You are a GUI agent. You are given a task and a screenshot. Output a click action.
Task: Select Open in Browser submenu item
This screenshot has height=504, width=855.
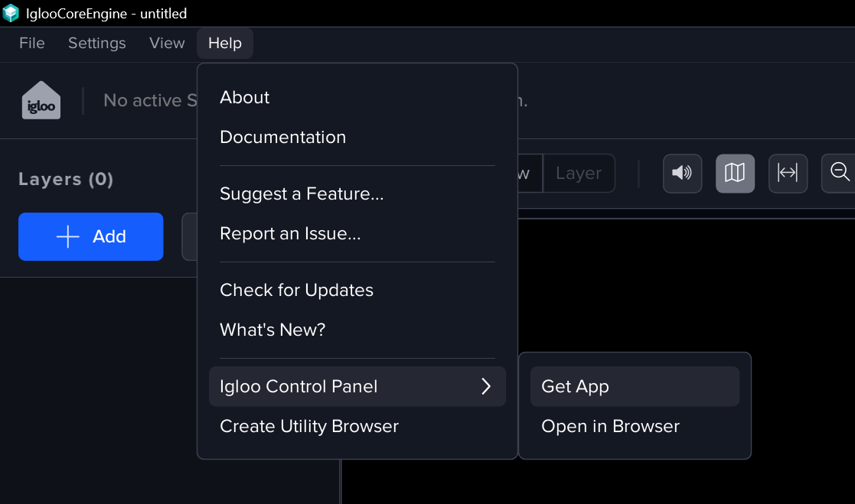[610, 426]
